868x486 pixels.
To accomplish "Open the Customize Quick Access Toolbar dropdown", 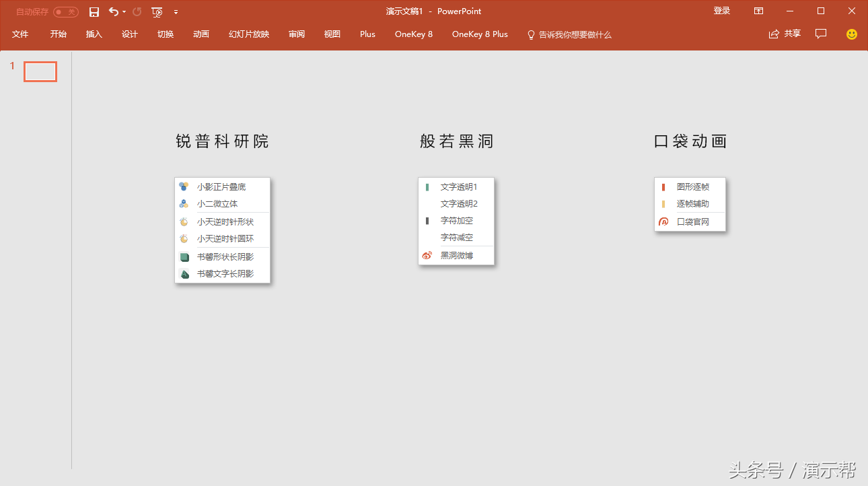I will pyautogui.click(x=176, y=11).
